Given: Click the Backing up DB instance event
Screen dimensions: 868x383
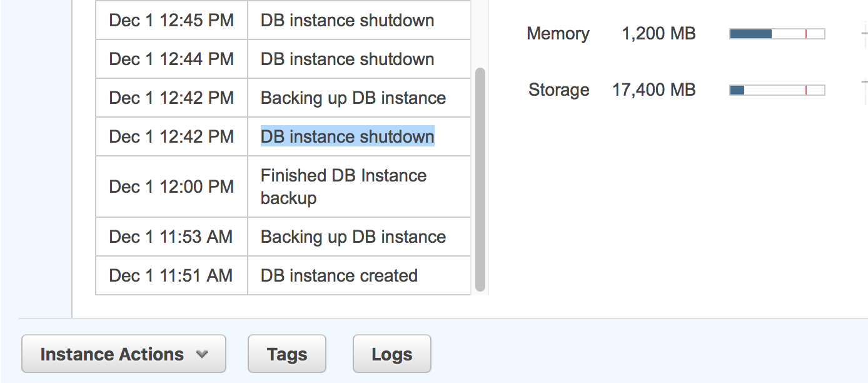Looking at the screenshot, I should click(x=353, y=98).
